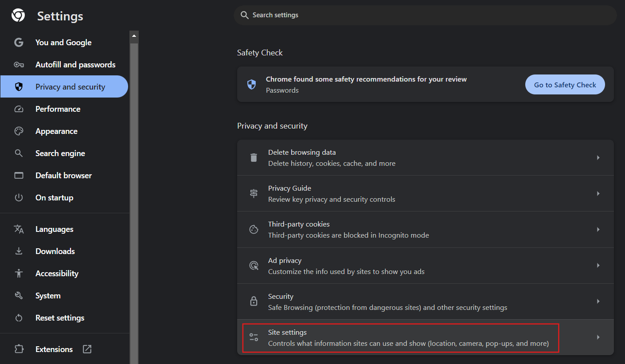Click the cookie icon for Third-party cookies
Image resolution: width=625 pixels, height=364 pixels.
click(x=254, y=230)
